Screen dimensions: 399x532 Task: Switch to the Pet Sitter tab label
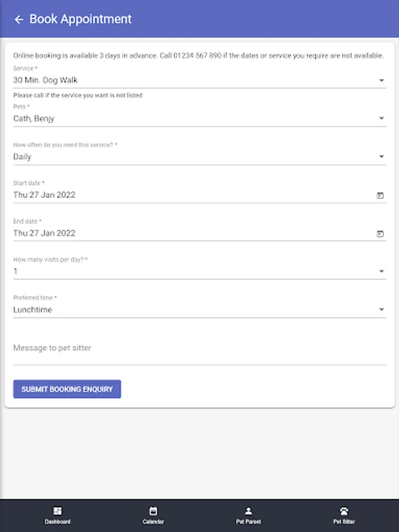(x=344, y=522)
